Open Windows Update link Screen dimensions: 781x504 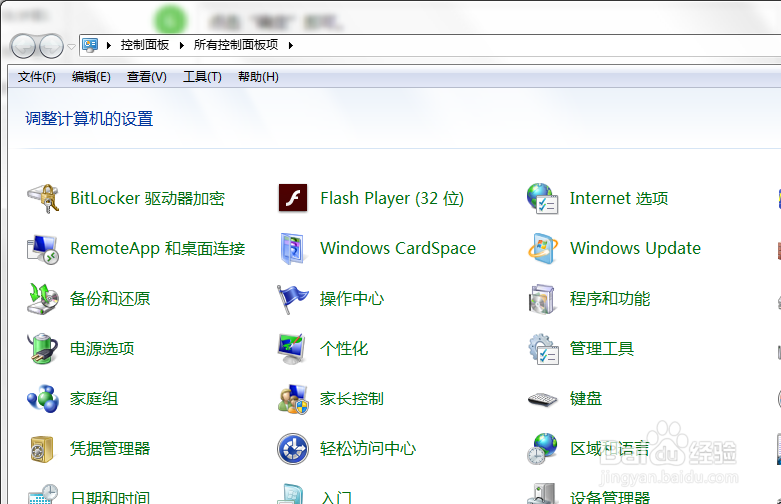click(x=636, y=248)
